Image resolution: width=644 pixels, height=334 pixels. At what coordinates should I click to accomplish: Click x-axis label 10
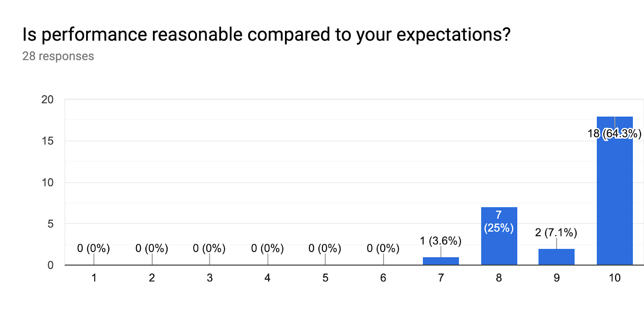[614, 278]
